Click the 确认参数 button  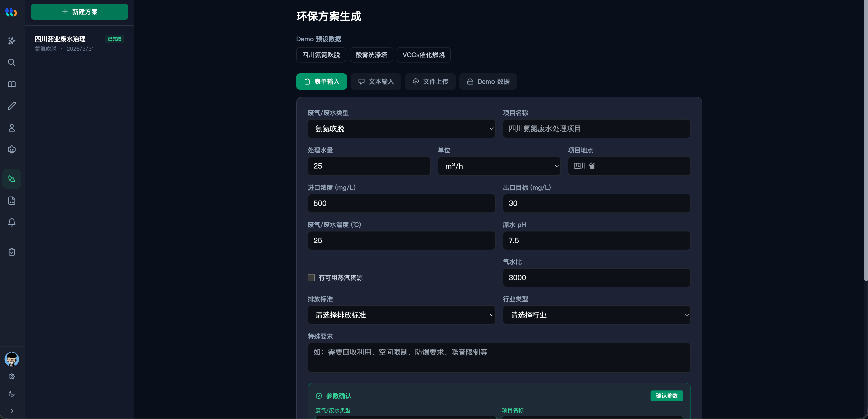click(x=667, y=396)
